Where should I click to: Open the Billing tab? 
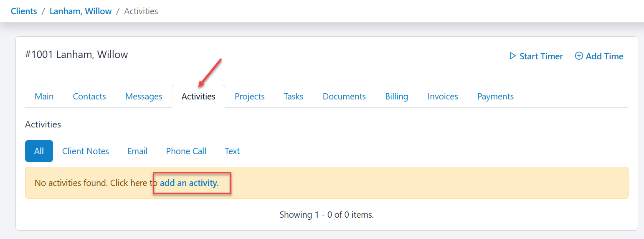(396, 97)
